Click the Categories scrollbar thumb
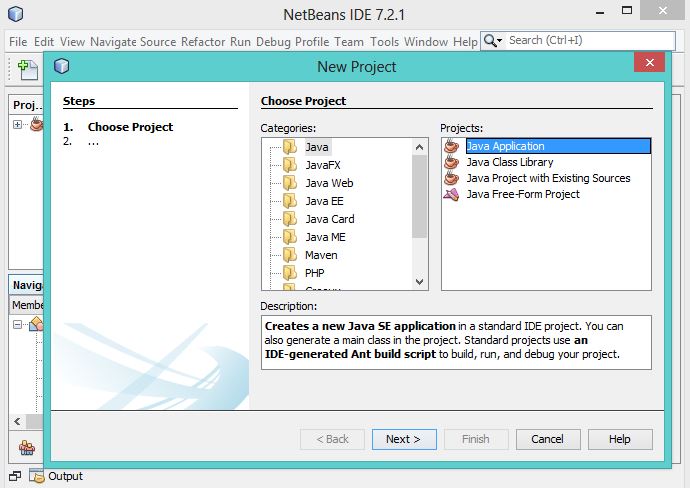Image resolution: width=690 pixels, height=488 pixels. [x=419, y=196]
